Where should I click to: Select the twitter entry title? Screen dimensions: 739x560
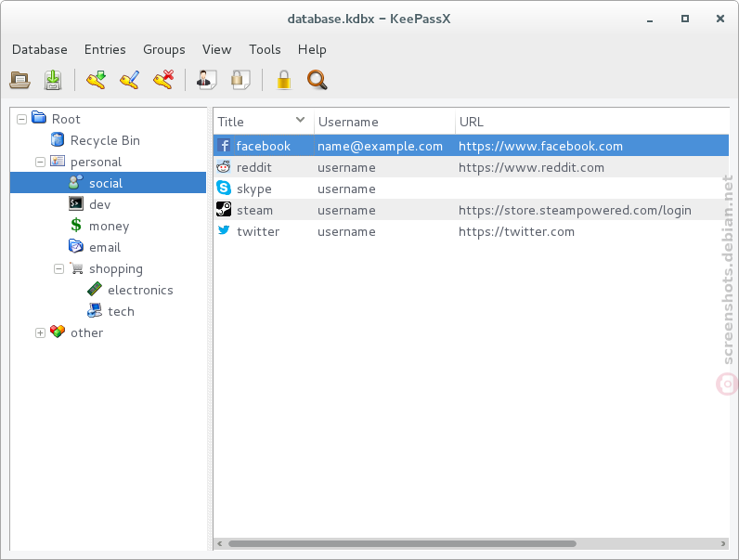tap(258, 231)
